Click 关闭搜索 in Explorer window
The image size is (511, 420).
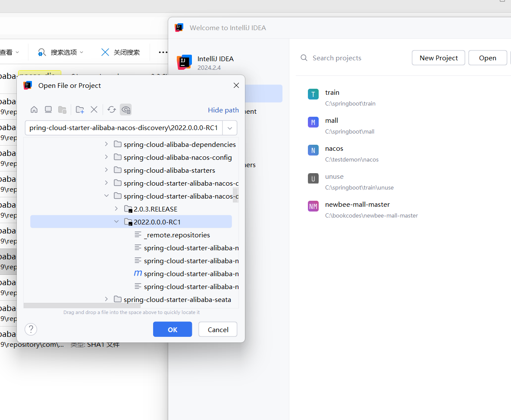point(120,52)
